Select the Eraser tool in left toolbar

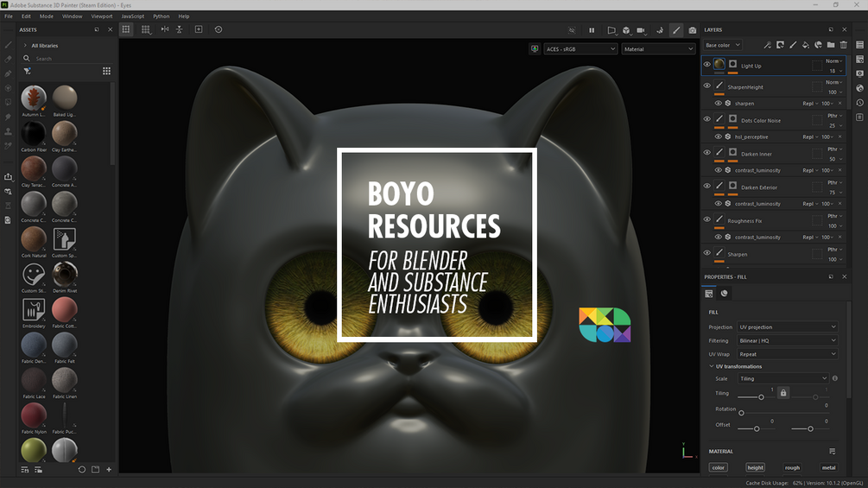point(9,60)
